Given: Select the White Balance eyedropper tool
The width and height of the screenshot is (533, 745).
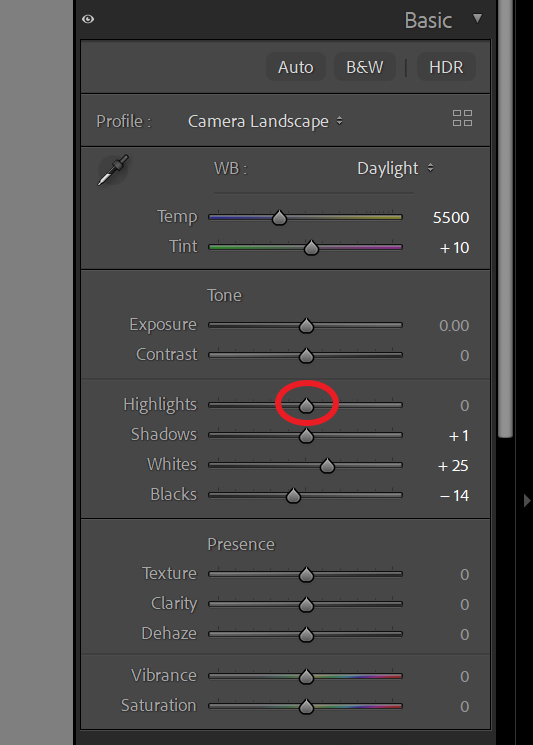Looking at the screenshot, I should (x=113, y=170).
